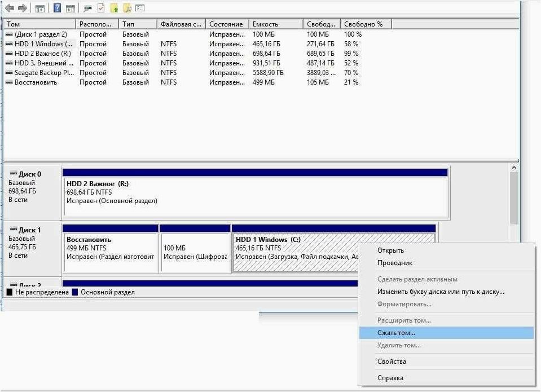This screenshot has width=541, height=392.
Task: Click the Forward arrow in the toolbar
Action: point(23,8)
